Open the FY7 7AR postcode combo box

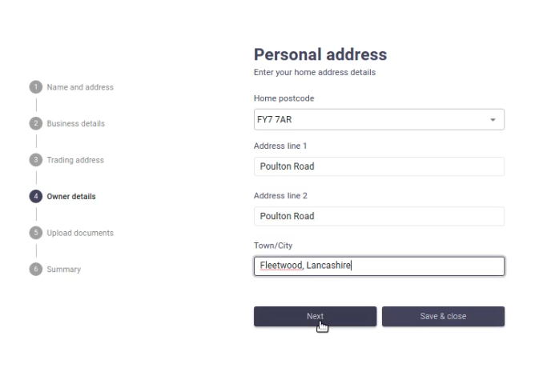(x=379, y=120)
